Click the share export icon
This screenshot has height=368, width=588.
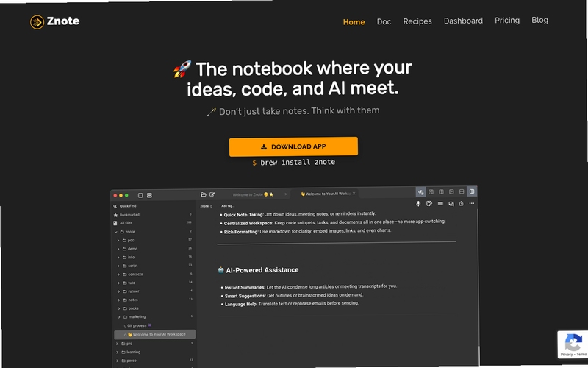(462, 203)
